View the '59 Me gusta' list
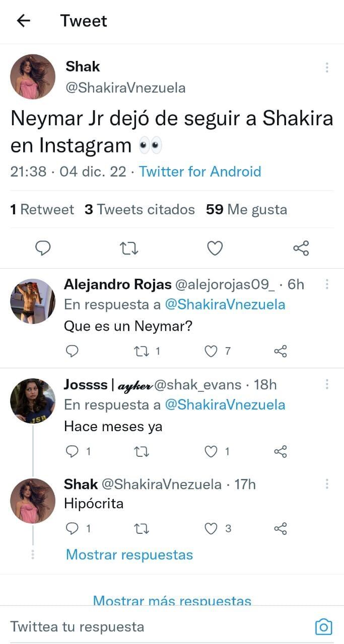This screenshot has height=644, width=344. click(246, 209)
